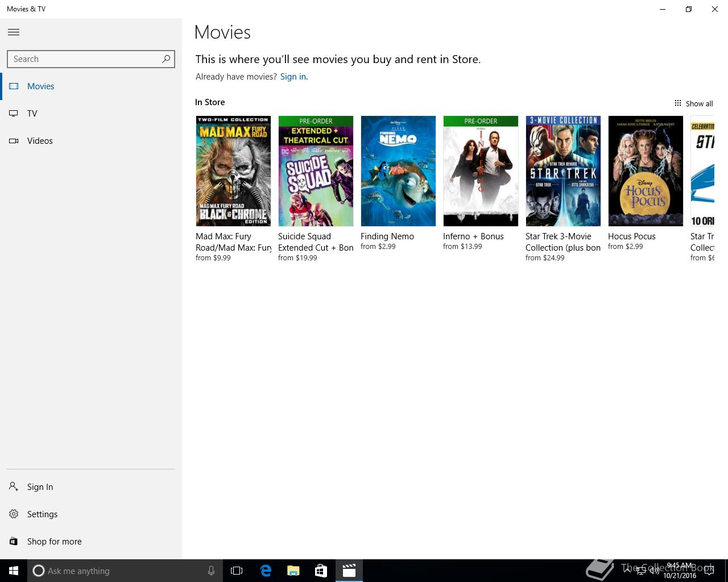Click the Suicide Squad Extended Cut title
Viewport: 728px width, 582px height.
pyautogui.click(x=316, y=242)
